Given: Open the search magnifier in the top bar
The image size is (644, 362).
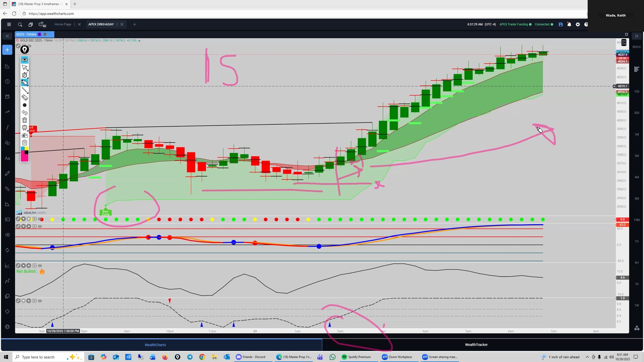Looking at the screenshot, I should tap(20, 24).
